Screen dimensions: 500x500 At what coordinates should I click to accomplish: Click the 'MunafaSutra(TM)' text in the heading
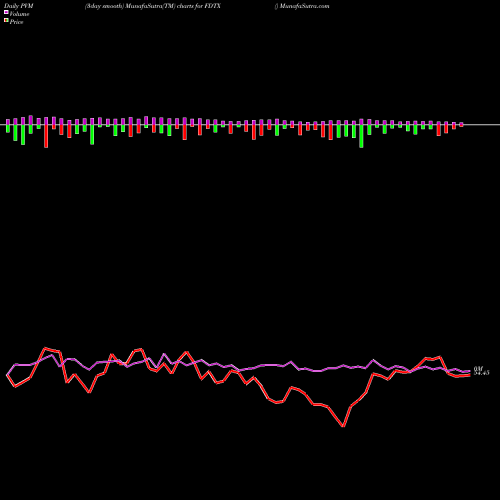click(x=150, y=6)
